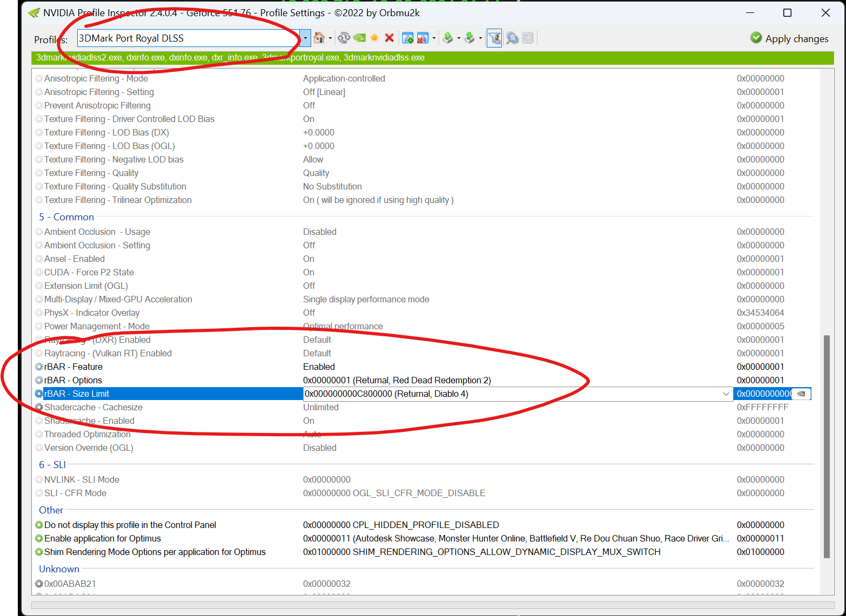Click the export profile icon with up arrow
The image size is (846, 616).
447,38
